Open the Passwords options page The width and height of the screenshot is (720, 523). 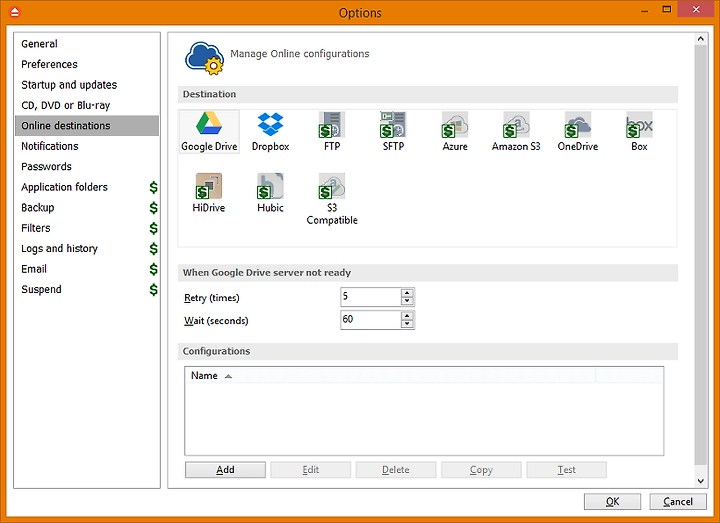coord(87,167)
